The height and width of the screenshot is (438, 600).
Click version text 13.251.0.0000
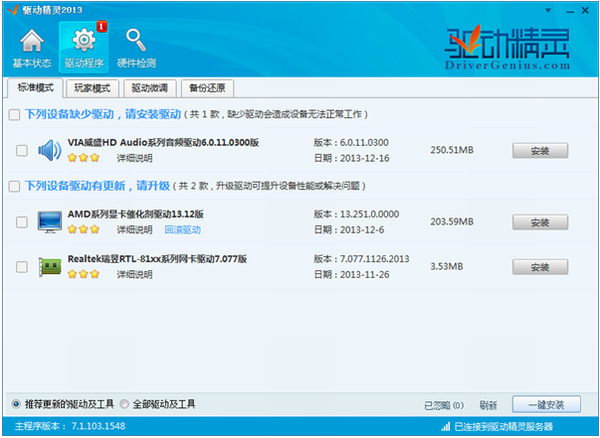coord(370,214)
